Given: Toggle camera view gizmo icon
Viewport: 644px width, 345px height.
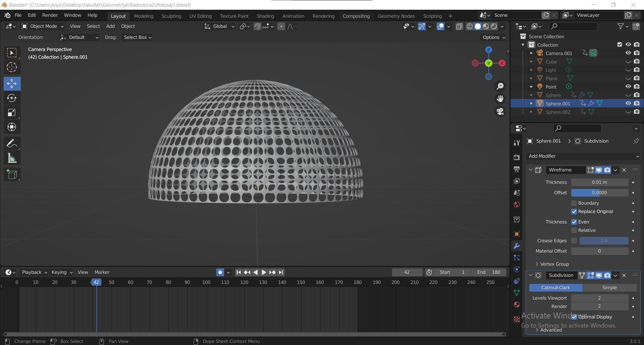Looking at the screenshot, I should click(500, 111).
